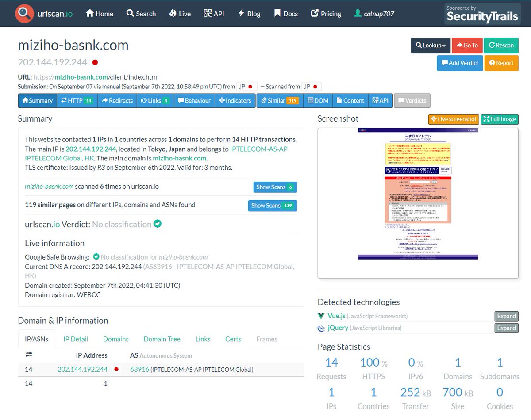
Task: Open the catnap707 user profile
Action: coord(374,14)
